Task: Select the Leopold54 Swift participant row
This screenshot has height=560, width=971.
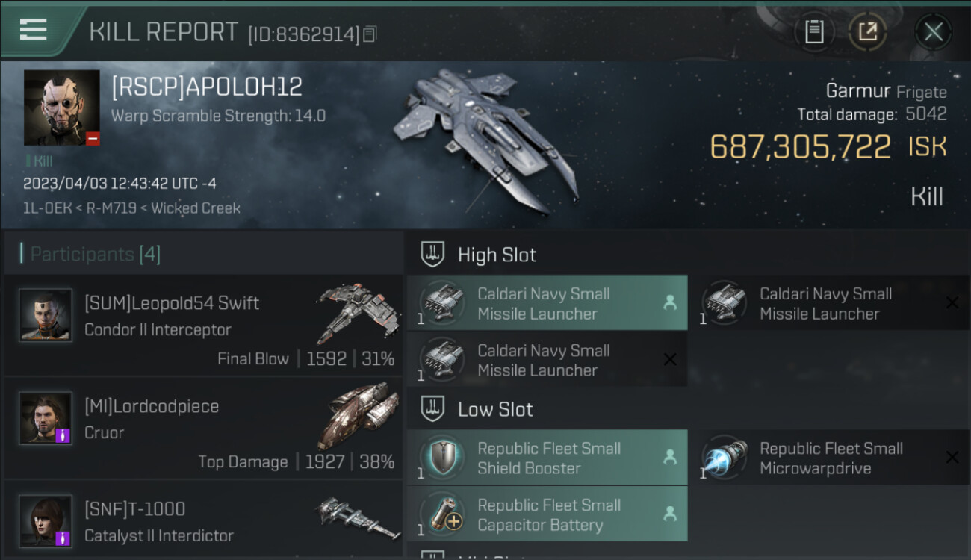Action: click(204, 326)
